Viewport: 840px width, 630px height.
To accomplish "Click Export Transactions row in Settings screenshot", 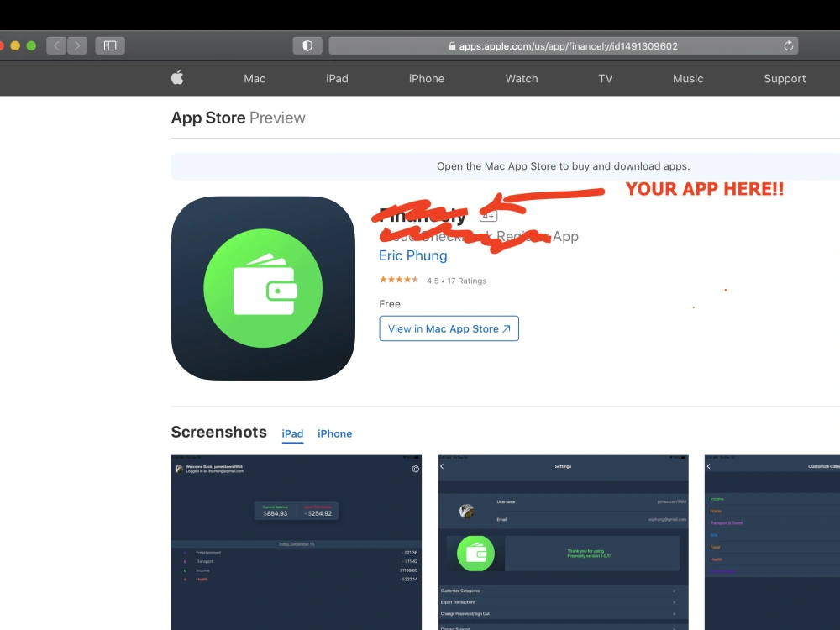I will coord(563,602).
